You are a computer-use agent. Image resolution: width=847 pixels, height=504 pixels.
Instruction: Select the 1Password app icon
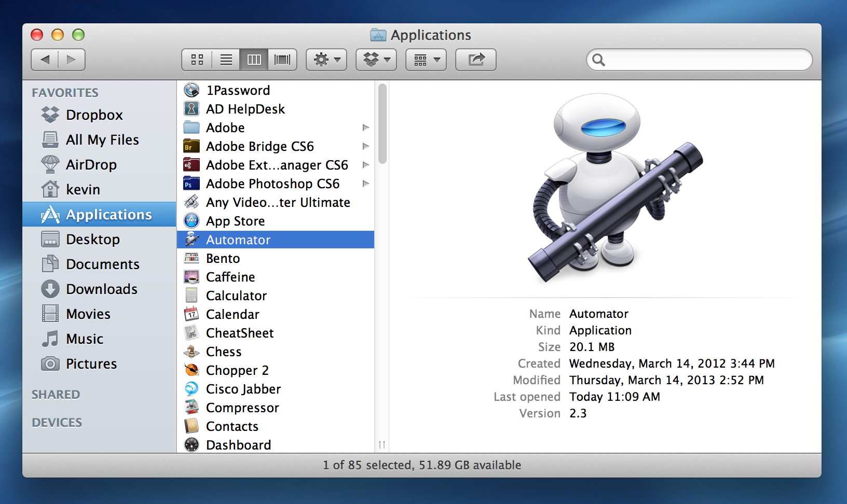pos(192,90)
